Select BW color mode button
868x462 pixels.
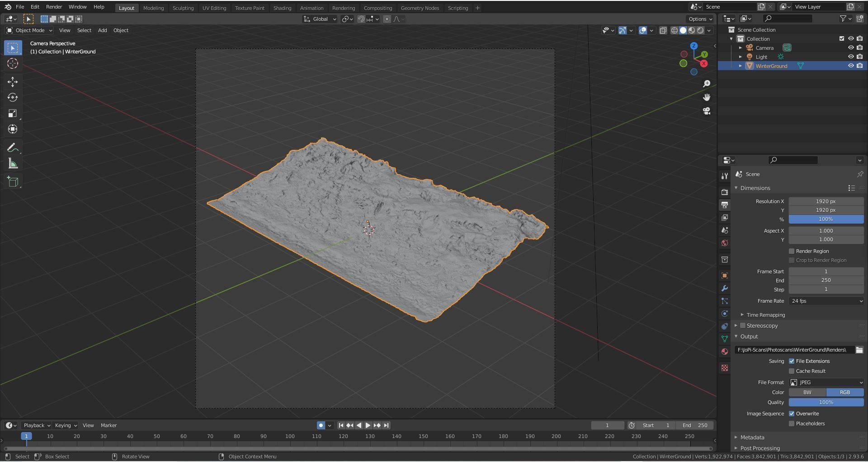point(807,392)
